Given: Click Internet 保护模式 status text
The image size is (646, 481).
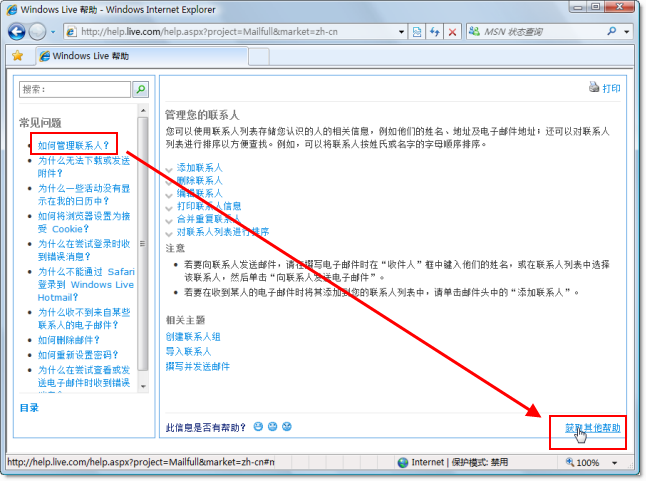Looking at the screenshot, I should click(459, 462).
